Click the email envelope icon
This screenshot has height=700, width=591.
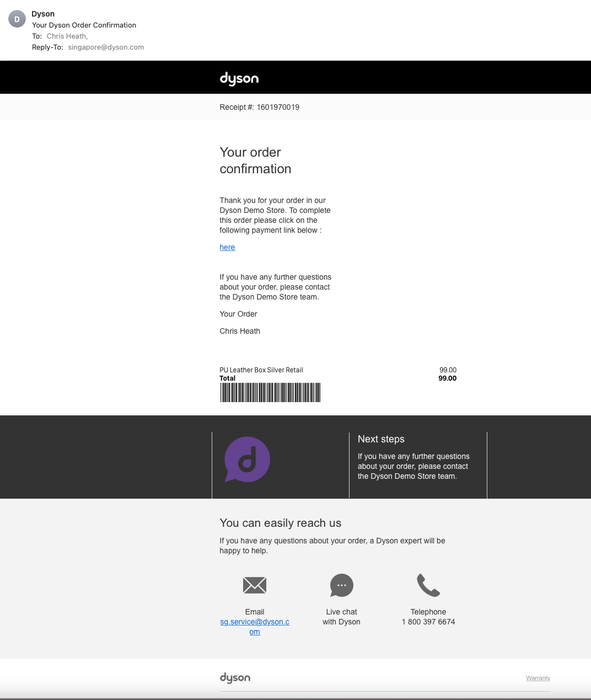[x=255, y=585]
